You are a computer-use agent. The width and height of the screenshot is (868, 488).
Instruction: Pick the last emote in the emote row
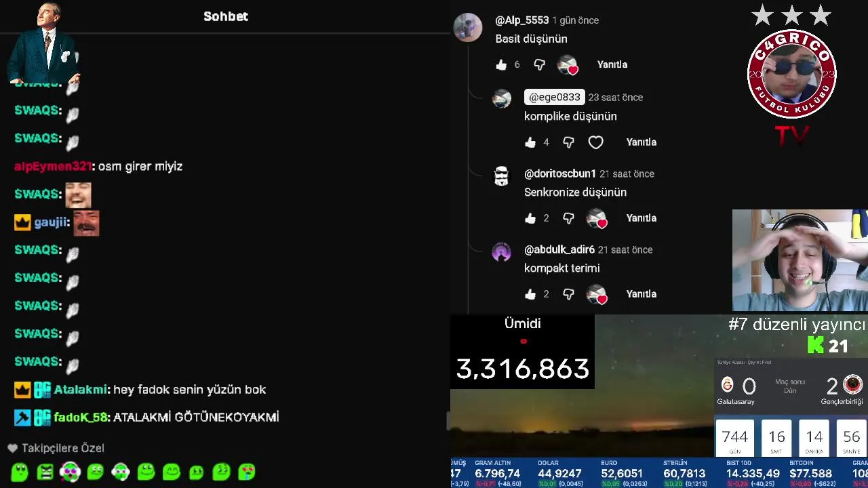tap(246, 472)
